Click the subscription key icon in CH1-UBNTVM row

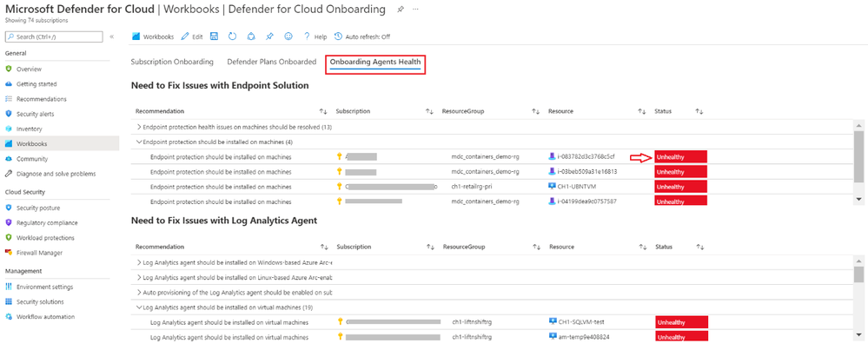tap(340, 187)
